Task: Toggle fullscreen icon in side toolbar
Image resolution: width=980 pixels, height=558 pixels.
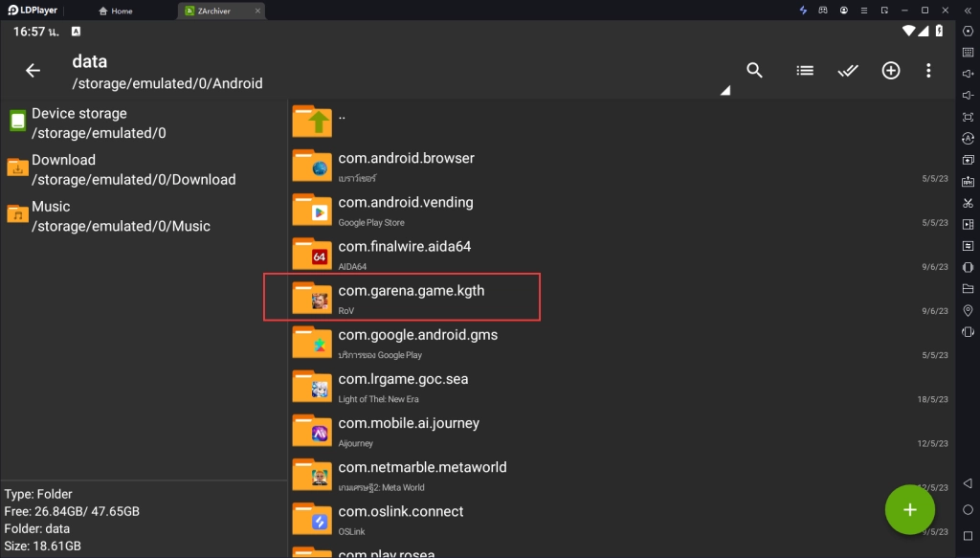Action: click(x=968, y=117)
